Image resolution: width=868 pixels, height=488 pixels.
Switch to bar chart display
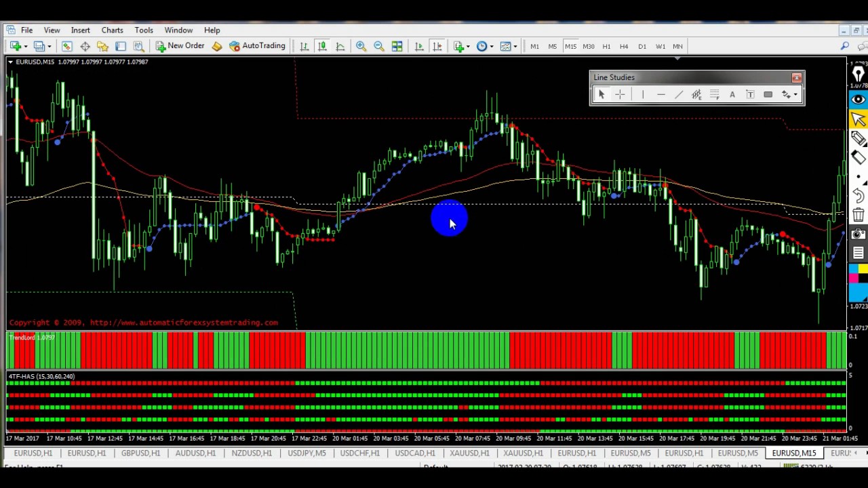(304, 46)
